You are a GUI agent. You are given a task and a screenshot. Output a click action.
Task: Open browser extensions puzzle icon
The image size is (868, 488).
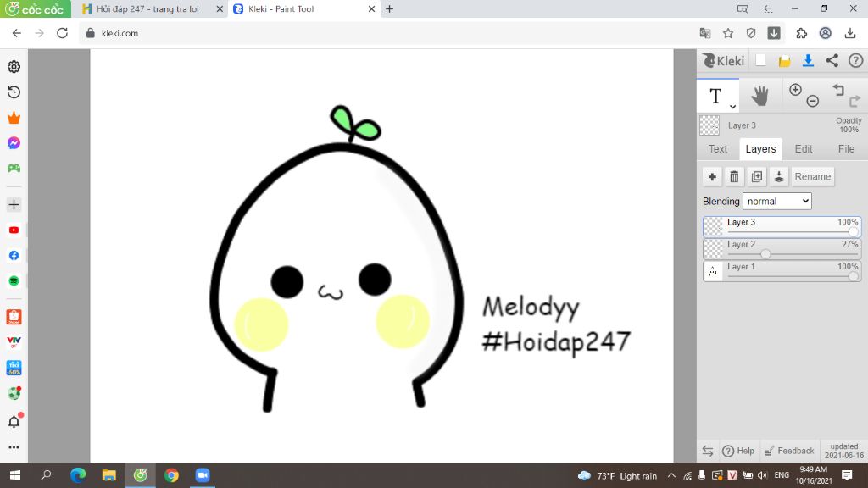801,33
